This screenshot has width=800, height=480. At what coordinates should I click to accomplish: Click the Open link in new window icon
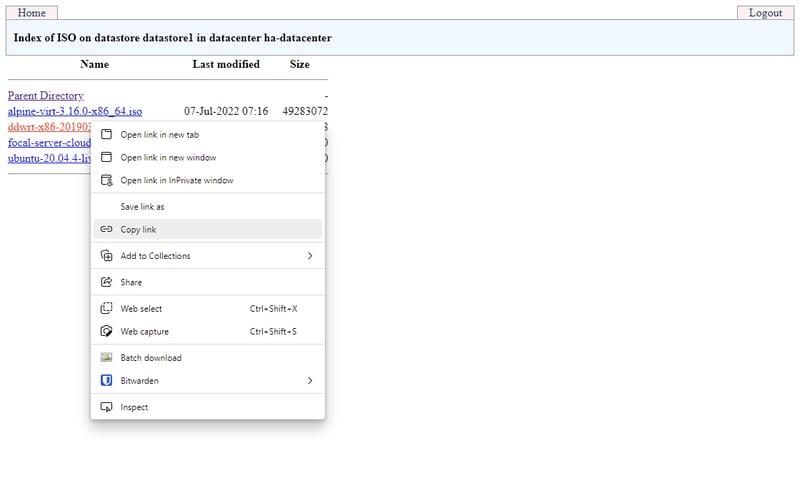107,157
